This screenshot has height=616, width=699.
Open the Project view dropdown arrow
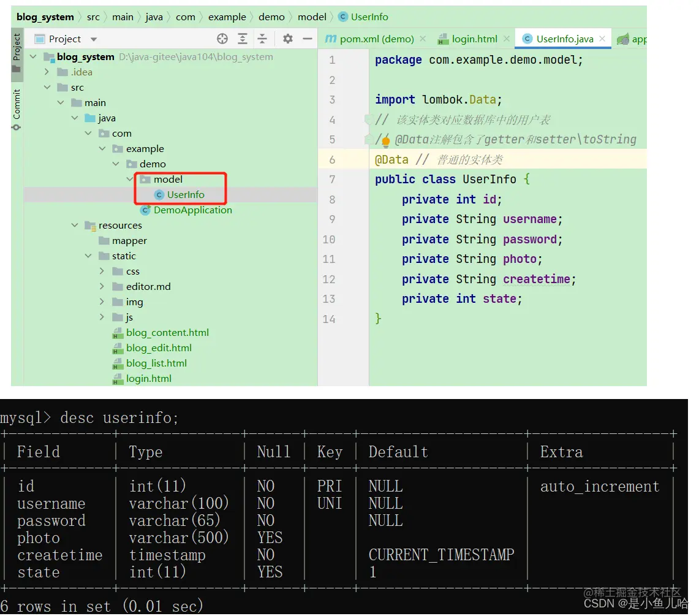(94, 39)
